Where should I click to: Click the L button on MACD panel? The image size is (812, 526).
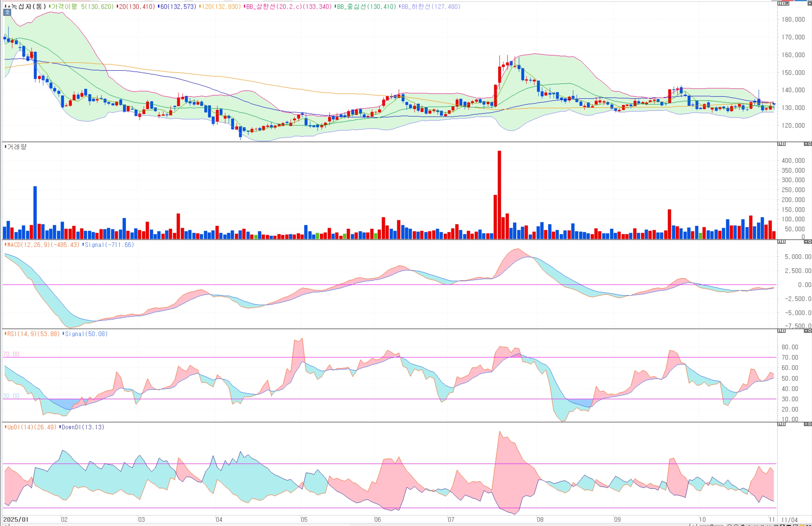click(x=780, y=242)
